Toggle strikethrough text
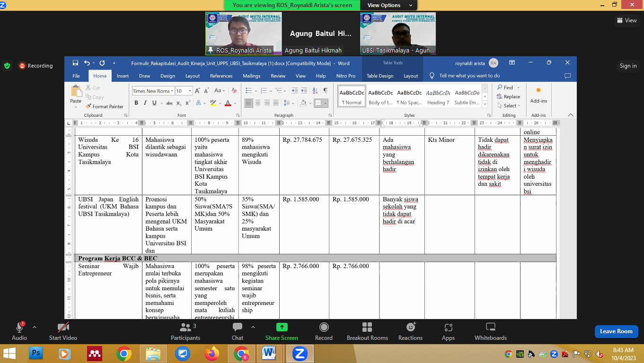This screenshot has height=363, width=644. [x=169, y=103]
